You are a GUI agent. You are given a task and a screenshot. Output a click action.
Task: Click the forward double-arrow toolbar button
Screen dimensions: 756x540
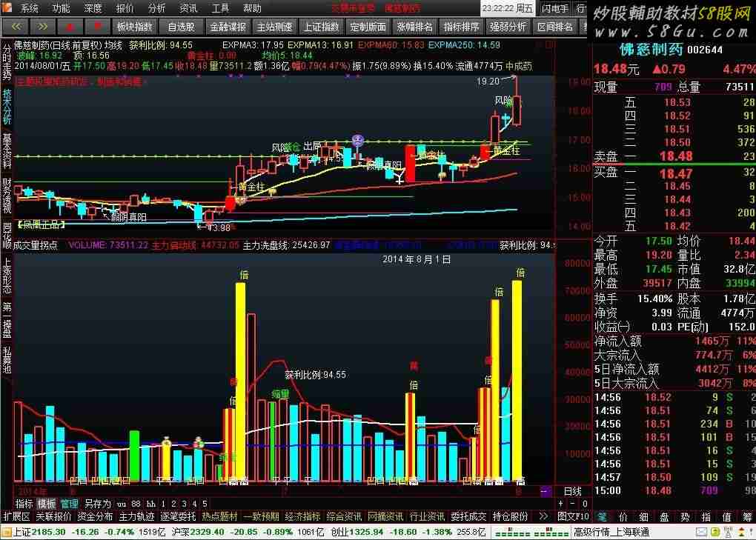(x=42, y=27)
